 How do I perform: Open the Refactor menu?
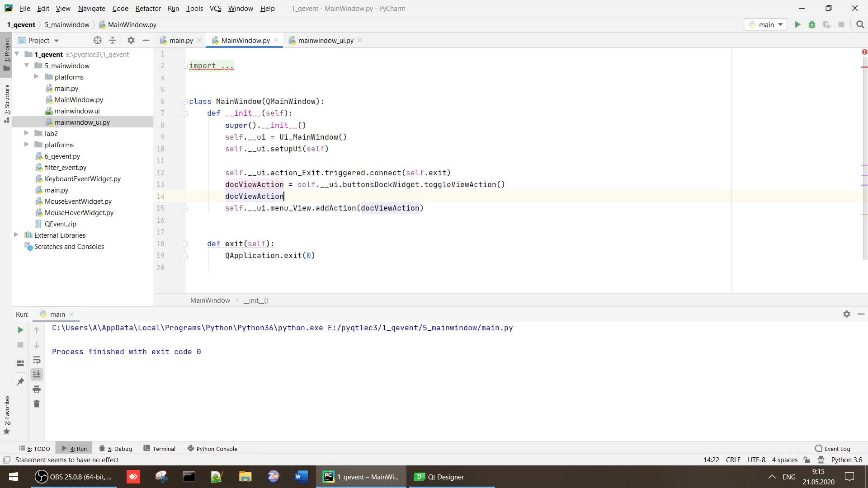pos(148,8)
